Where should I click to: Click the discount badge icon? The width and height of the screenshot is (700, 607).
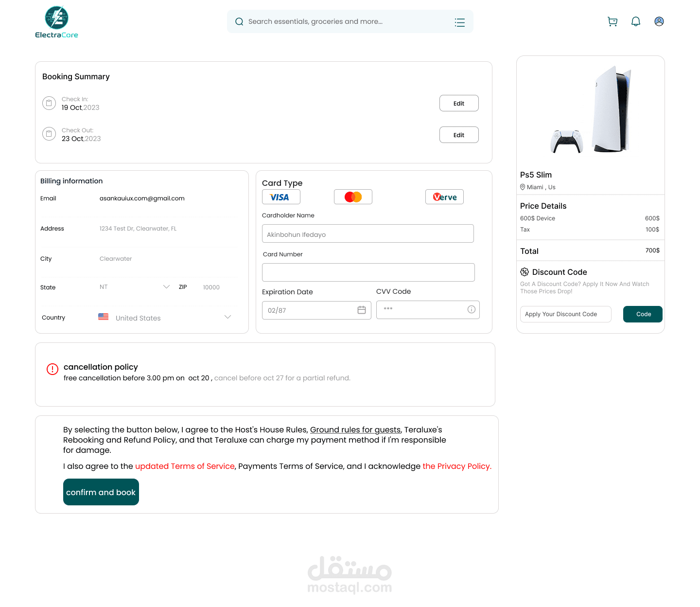tap(525, 272)
